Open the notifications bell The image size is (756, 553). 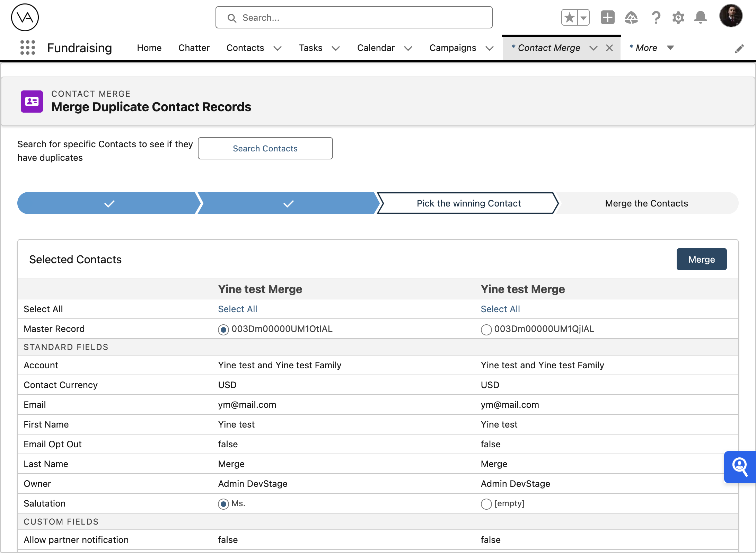click(701, 17)
